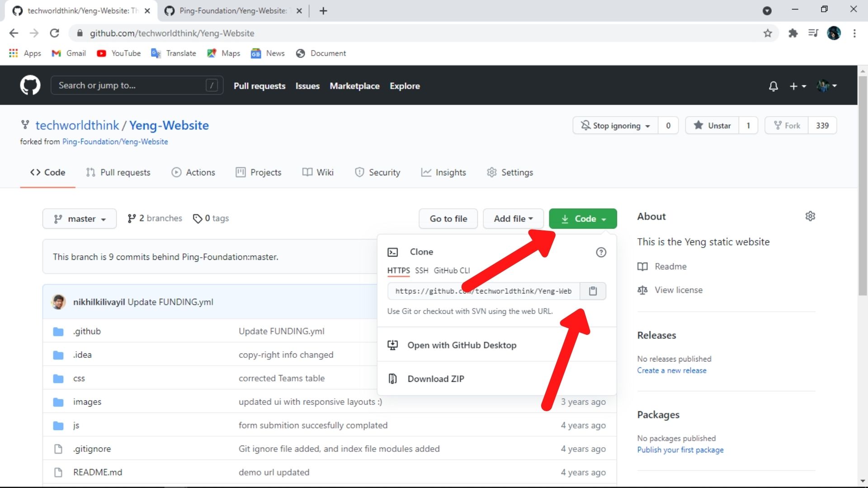Click the Search or jump to field
This screenshot has width=868, height=488.
(131, 85)
